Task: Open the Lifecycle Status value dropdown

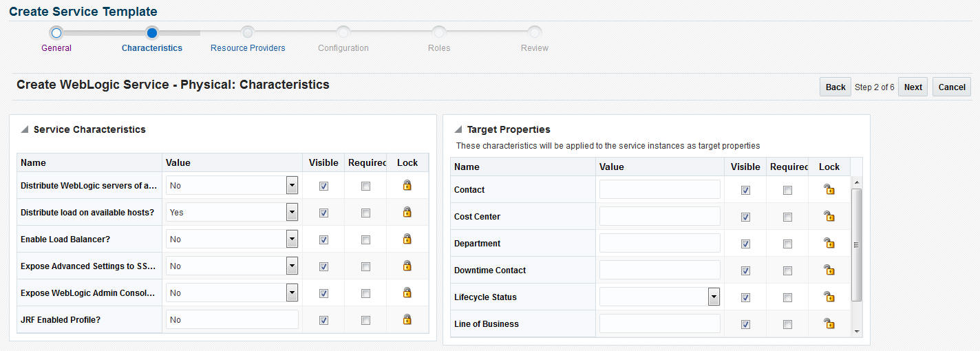Action: [x=714, y=297]
